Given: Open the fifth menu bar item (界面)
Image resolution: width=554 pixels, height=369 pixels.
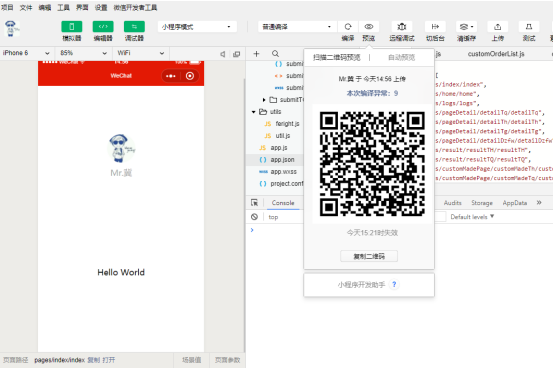Looking at the screenshot, I should [82, 7].
